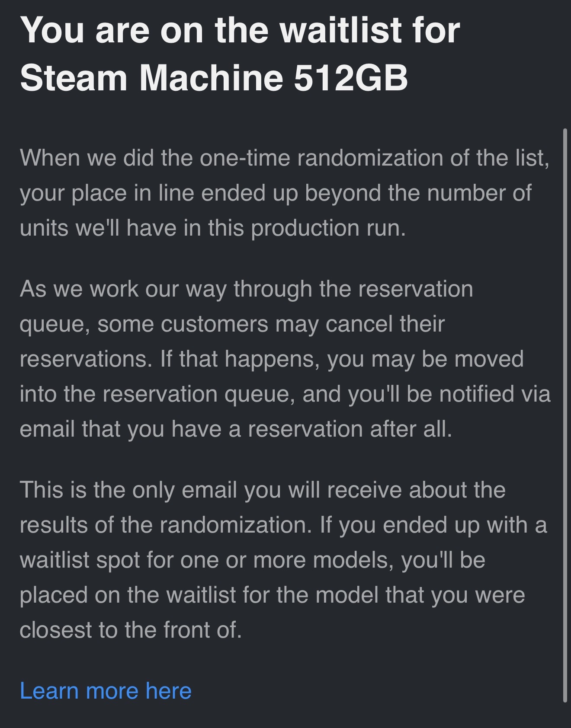Click the line 'units we'll have in this production run.'
The width and height of the screenshot is (571, 728).
click(x=213, y=228)
